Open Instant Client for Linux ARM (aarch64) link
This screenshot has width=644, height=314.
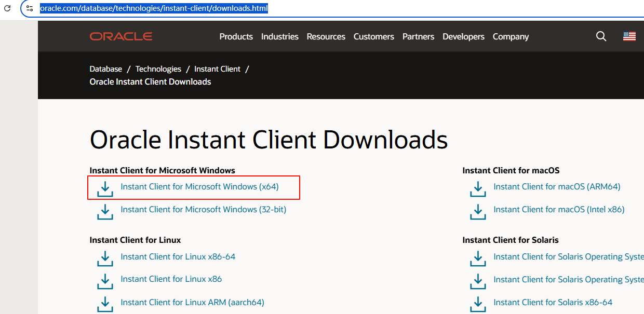tap(193, 302)
